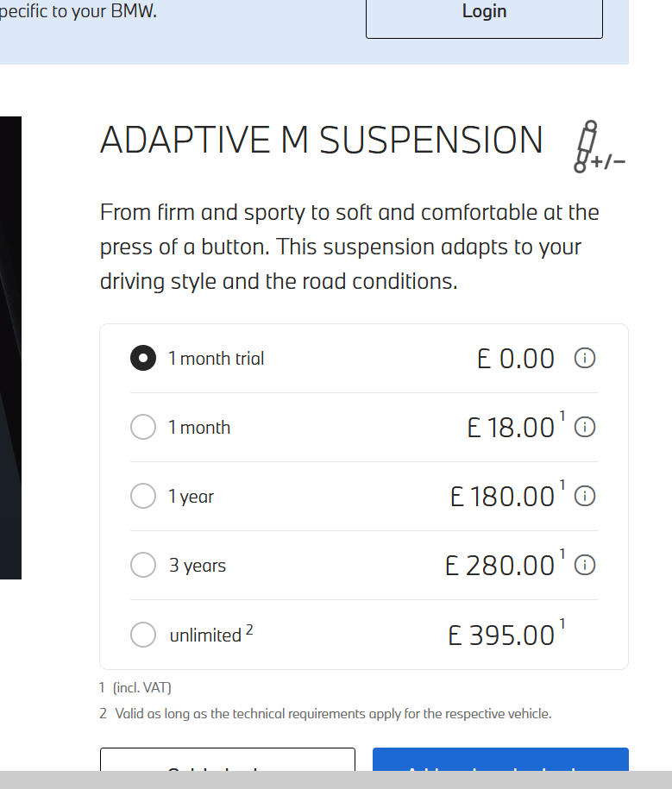Pick the 3 years plan radio button
672x789 pixels.
point(143,565)
